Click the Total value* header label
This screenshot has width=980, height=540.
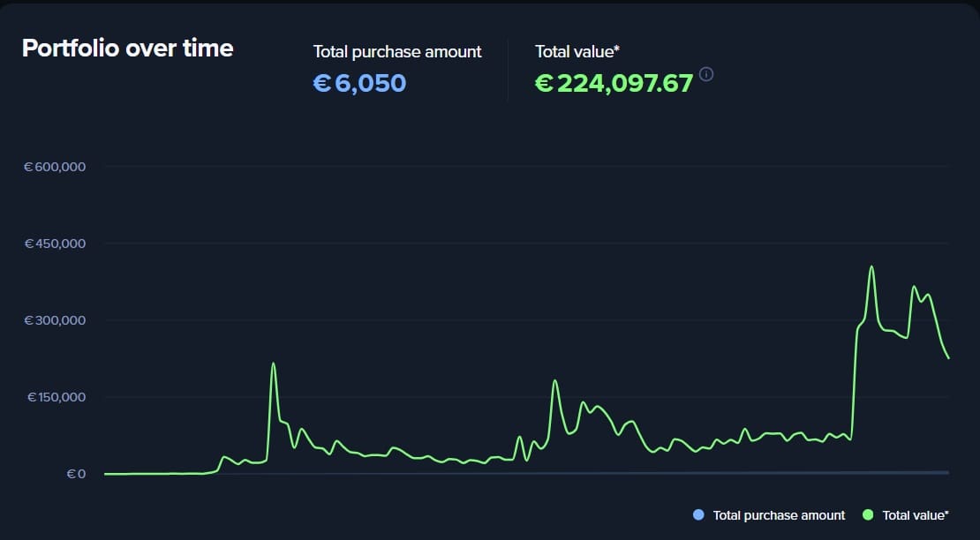coord(577,52)
